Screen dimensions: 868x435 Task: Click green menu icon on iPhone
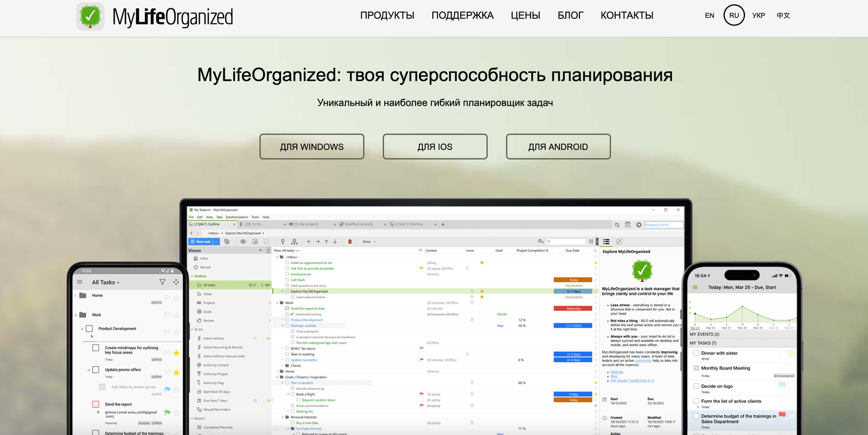click(x=695, y=287)
